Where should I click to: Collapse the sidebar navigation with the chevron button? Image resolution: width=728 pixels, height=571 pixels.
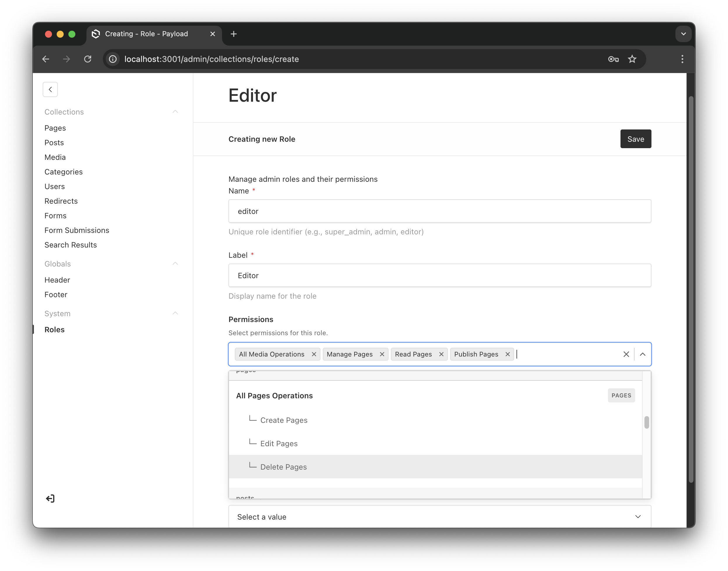pos(50,89)
